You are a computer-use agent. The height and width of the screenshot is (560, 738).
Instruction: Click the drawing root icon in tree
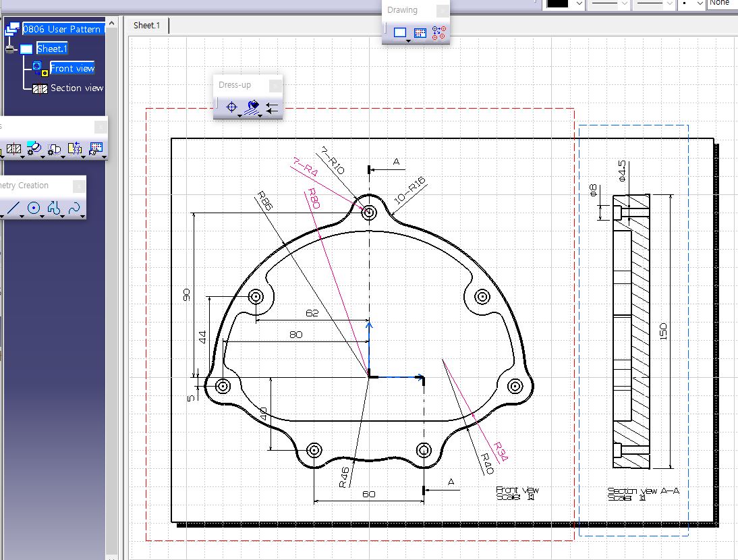(x=12, y=29)
